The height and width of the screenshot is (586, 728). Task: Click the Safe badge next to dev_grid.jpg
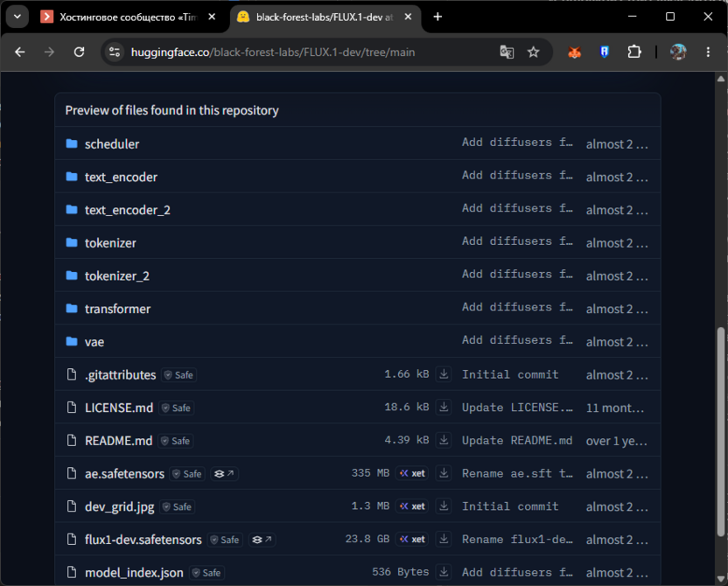pos(178,507)
